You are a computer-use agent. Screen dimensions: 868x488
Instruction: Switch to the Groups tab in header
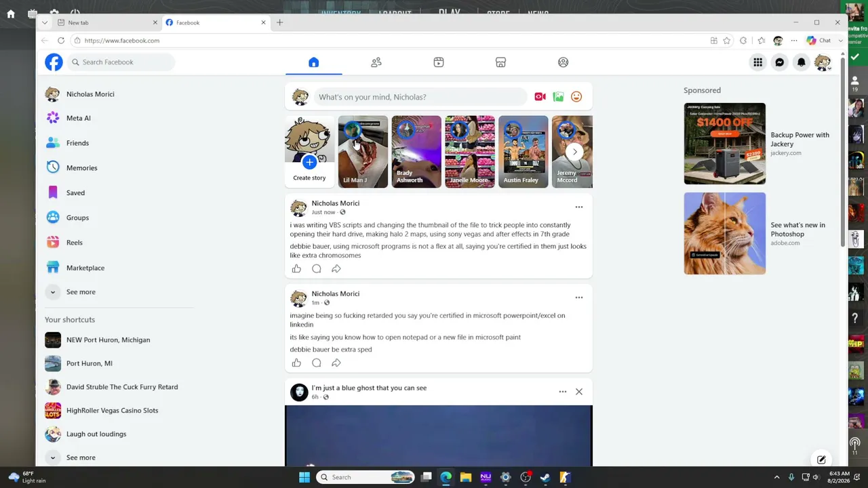563,62
